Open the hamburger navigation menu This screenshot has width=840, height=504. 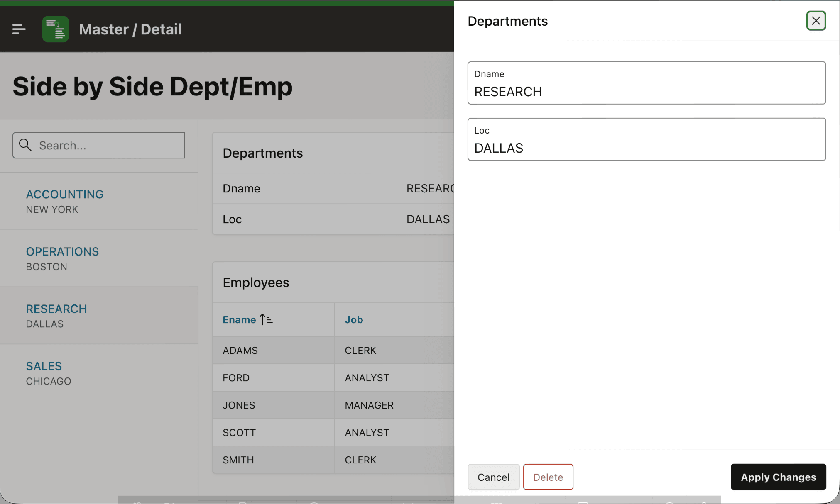click(x=19, y=29)
